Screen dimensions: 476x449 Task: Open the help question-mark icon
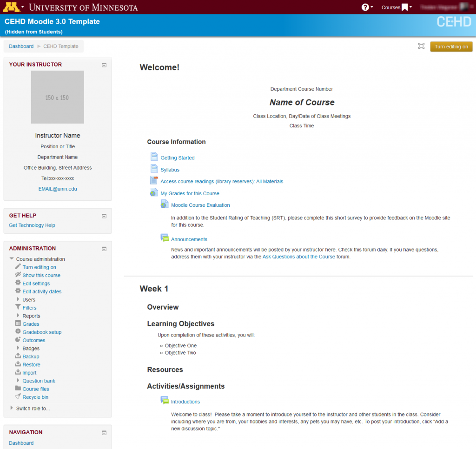point(364,7)
